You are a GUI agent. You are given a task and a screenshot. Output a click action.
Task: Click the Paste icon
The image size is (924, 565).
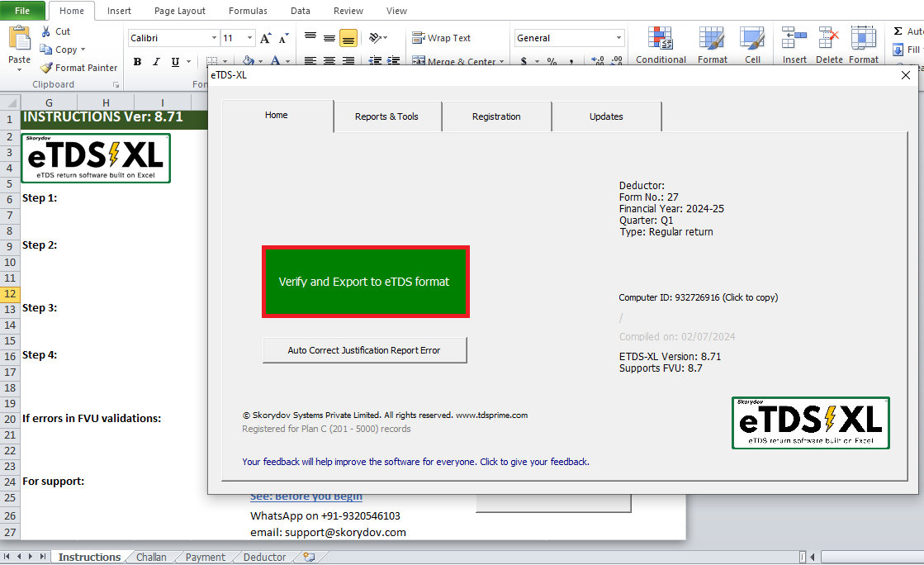[20, 39]
